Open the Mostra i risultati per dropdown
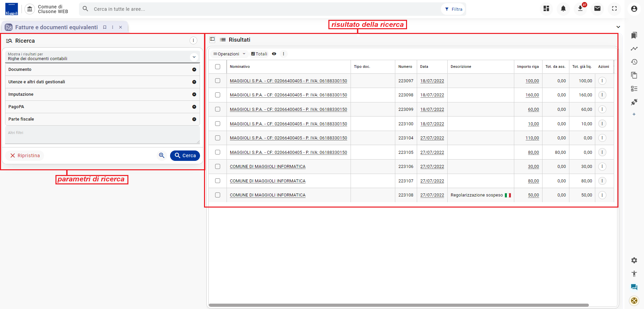Screen dimensions: 644x309 coord(103,57)
